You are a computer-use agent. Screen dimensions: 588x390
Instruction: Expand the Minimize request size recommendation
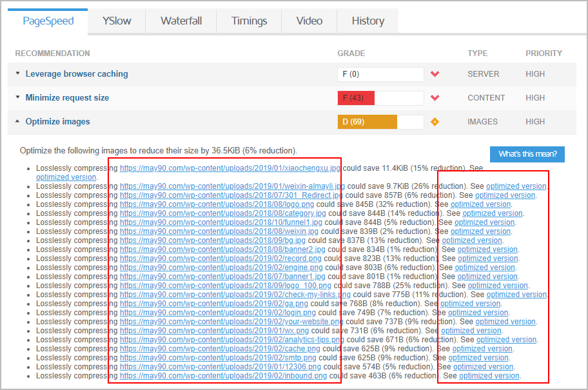(67, 98)
